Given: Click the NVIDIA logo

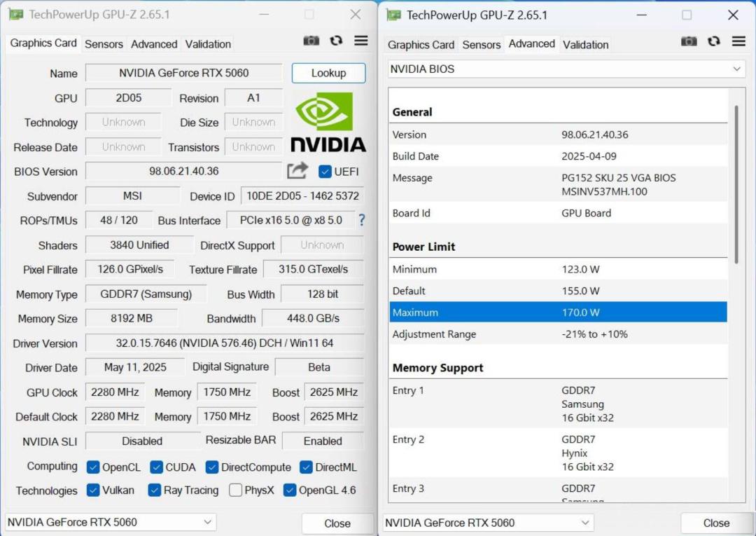Looking at the screenshot, I should [328, 123].
